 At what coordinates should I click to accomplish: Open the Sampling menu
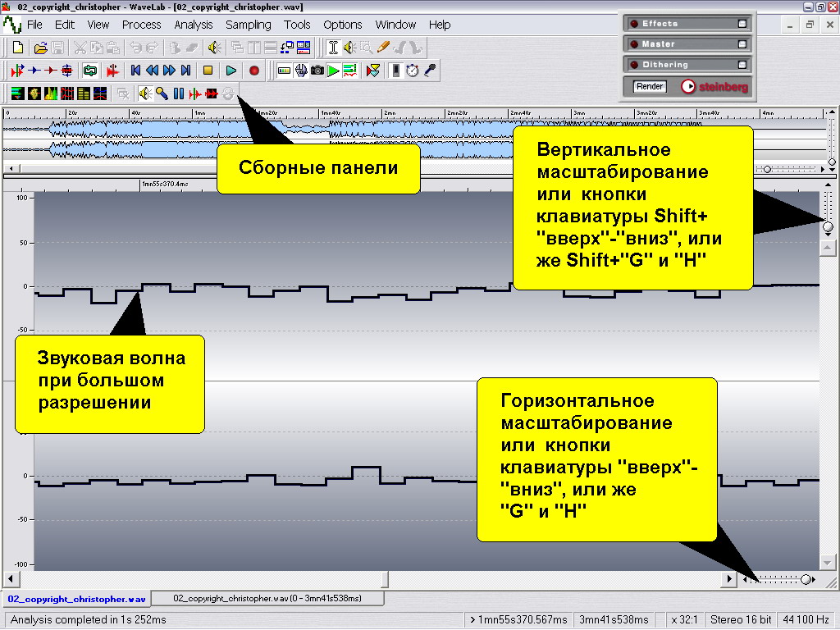pos(248,25)
